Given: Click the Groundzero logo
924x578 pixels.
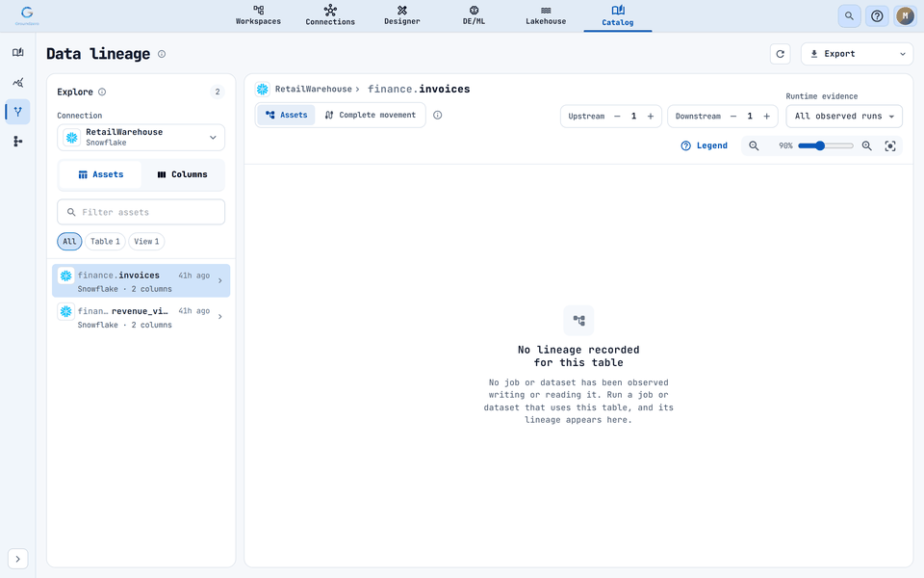Looking at the screenshot, I should [27, 14].
